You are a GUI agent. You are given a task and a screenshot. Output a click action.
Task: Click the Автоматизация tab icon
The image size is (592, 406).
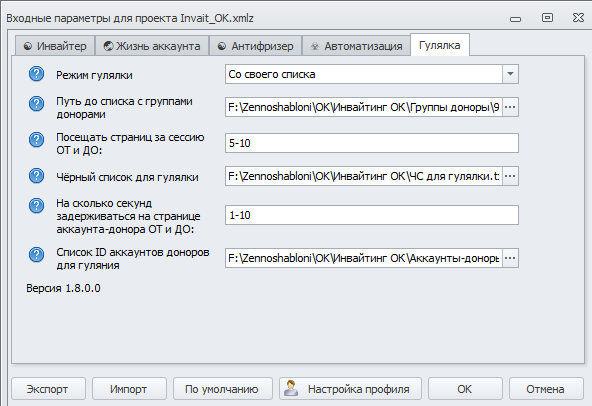[314, 46]
